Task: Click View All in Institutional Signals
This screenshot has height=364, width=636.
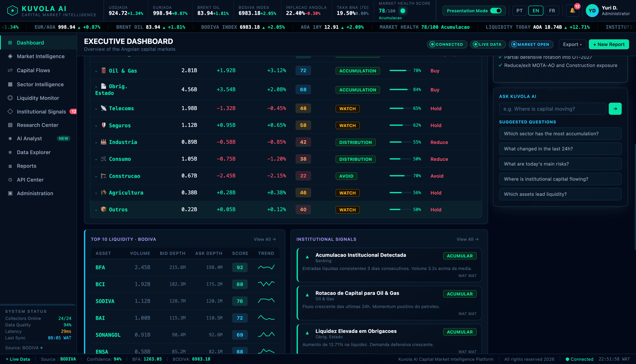Action: tap(467, 239)
